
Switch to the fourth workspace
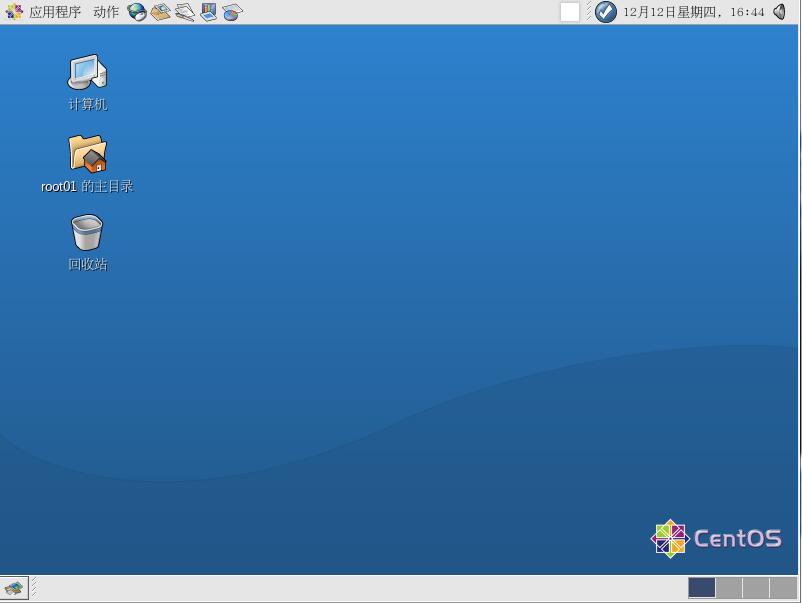point(783,588)
